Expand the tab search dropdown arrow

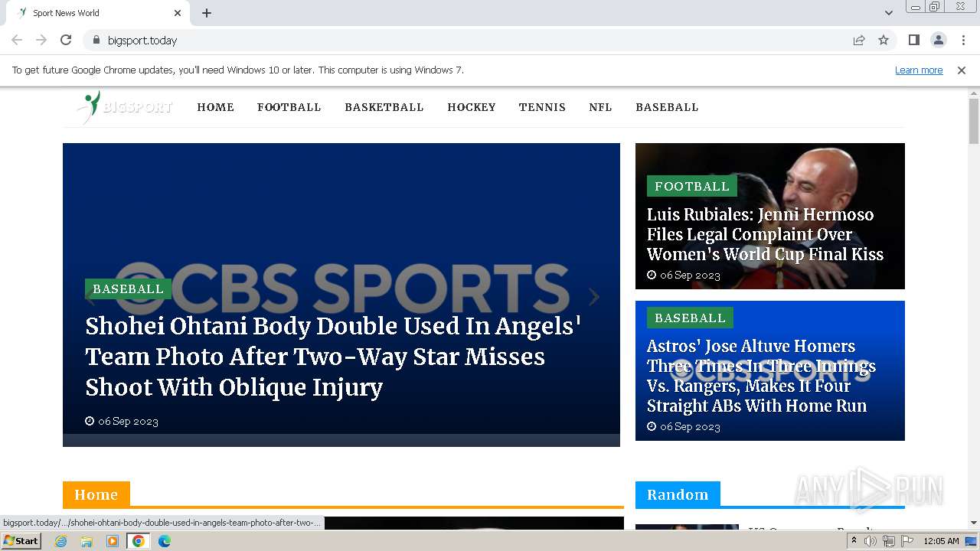click(x=888, y=13)
